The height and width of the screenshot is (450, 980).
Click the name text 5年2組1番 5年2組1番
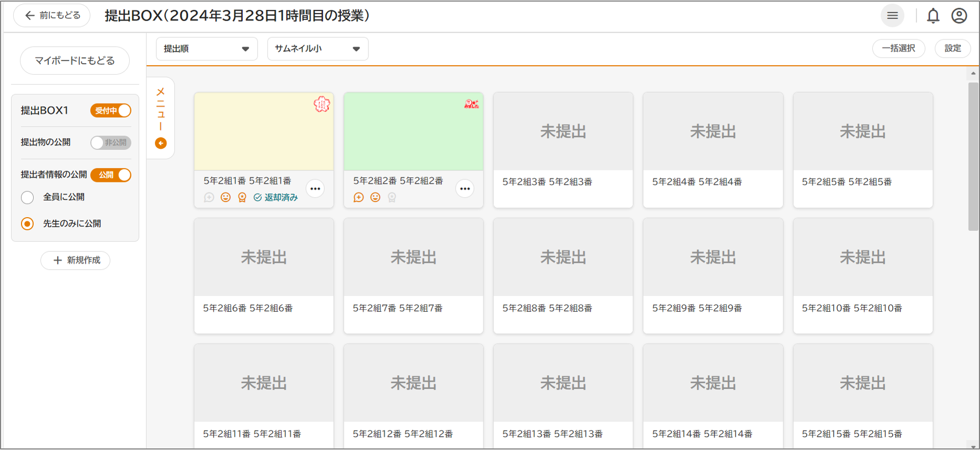(x=247, y=181)
